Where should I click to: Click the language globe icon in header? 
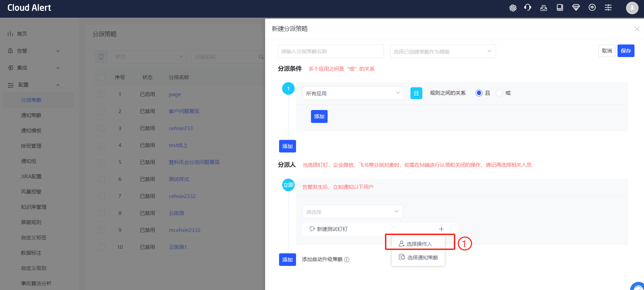(x=592, y=7)
